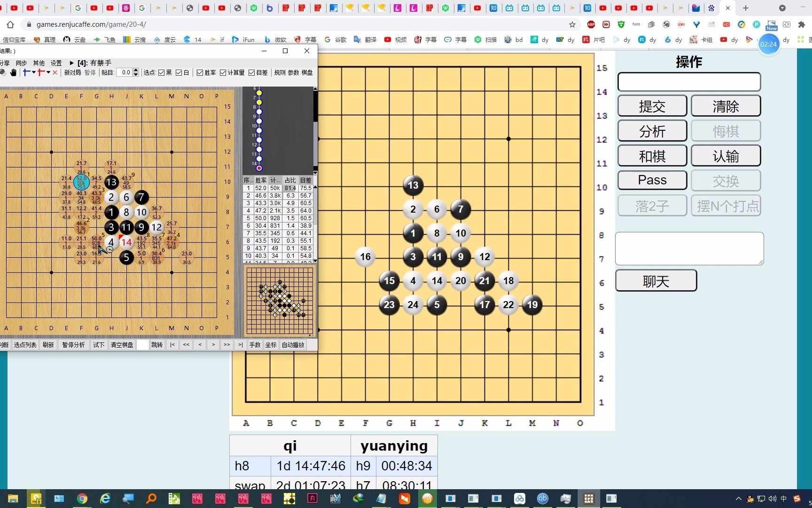
Task: Click the 刷新 refresh button
Action: 48,345
